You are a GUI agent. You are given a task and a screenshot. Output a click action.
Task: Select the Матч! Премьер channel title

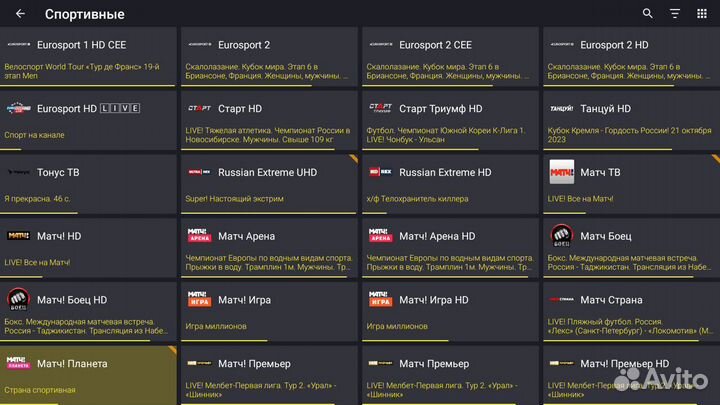(254, 364)
